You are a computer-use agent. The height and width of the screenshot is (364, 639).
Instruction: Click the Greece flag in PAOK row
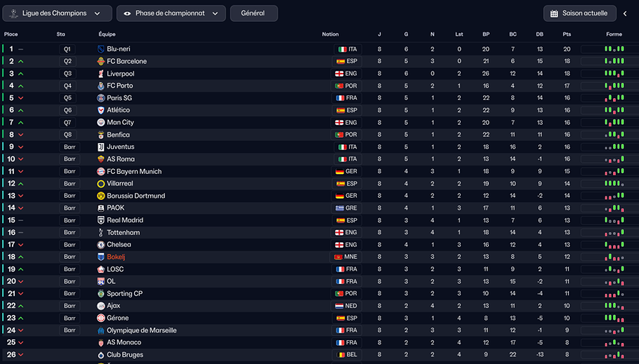click(341, 208)
